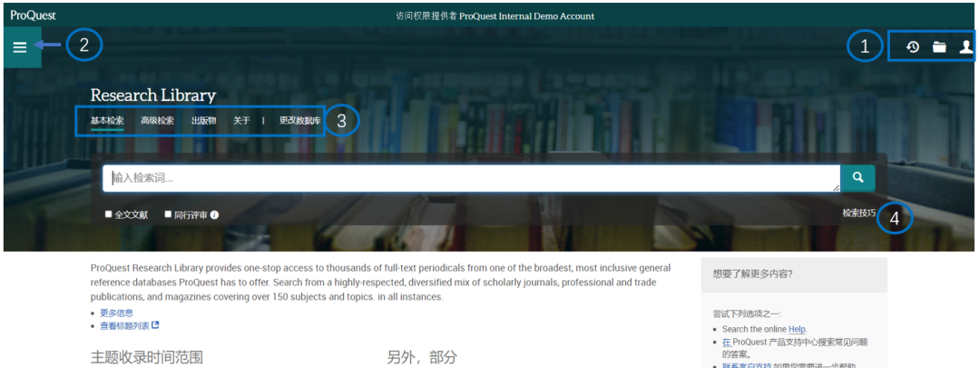Click the 更多信息 link
This screenshot has height=368, width=980.
pyautogui.click(x=116, y=313)
